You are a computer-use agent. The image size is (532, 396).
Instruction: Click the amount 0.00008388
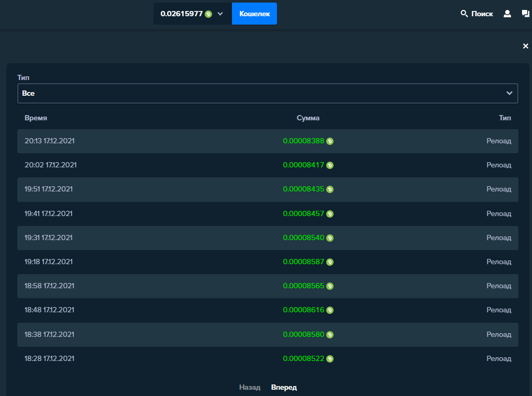tap(304, 141)
